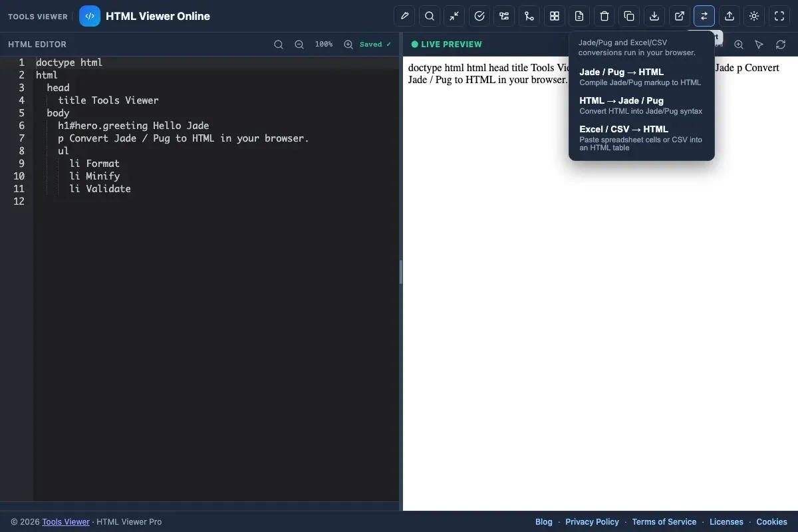Viewport: 798px width, 532px height.
Task: Open in new window external-link icon
Action: pyautogui.click(x=679, y=16)
